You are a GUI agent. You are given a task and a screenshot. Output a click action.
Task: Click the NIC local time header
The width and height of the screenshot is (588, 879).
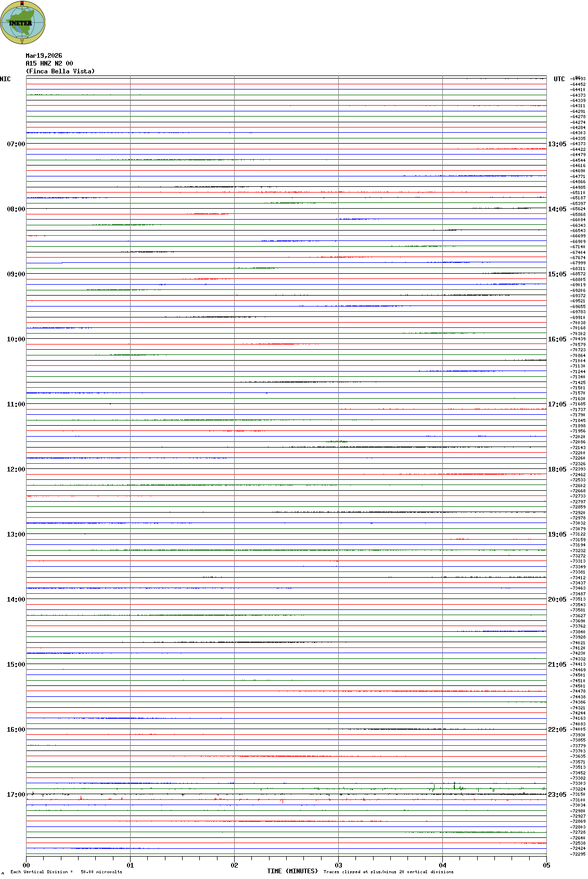[x=5, y=79]
